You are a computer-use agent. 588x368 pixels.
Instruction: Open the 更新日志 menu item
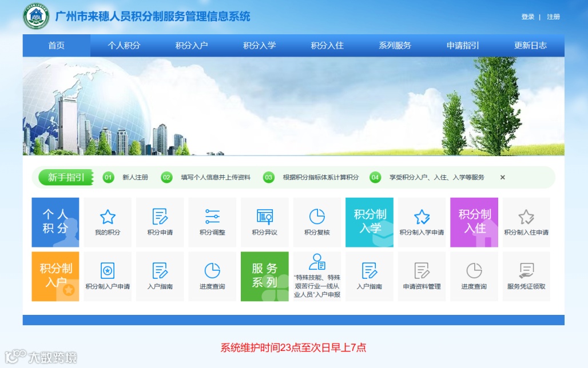pos(530,45)
